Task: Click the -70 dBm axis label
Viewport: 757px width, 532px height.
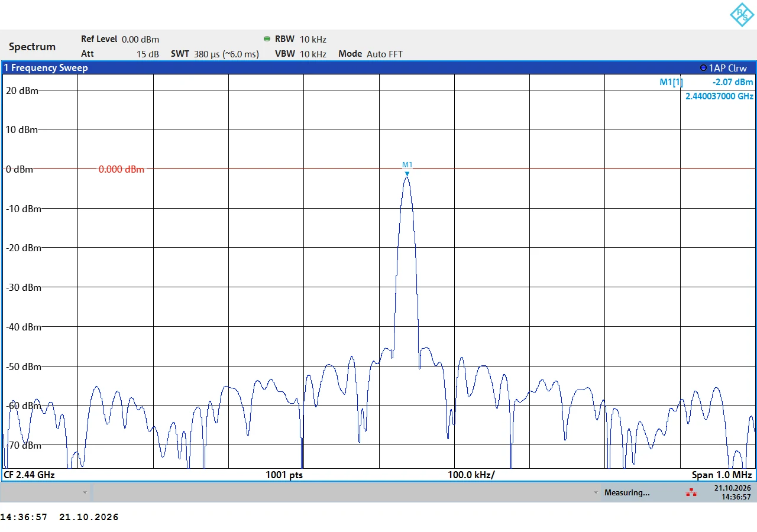Action: tap(23, 445)
